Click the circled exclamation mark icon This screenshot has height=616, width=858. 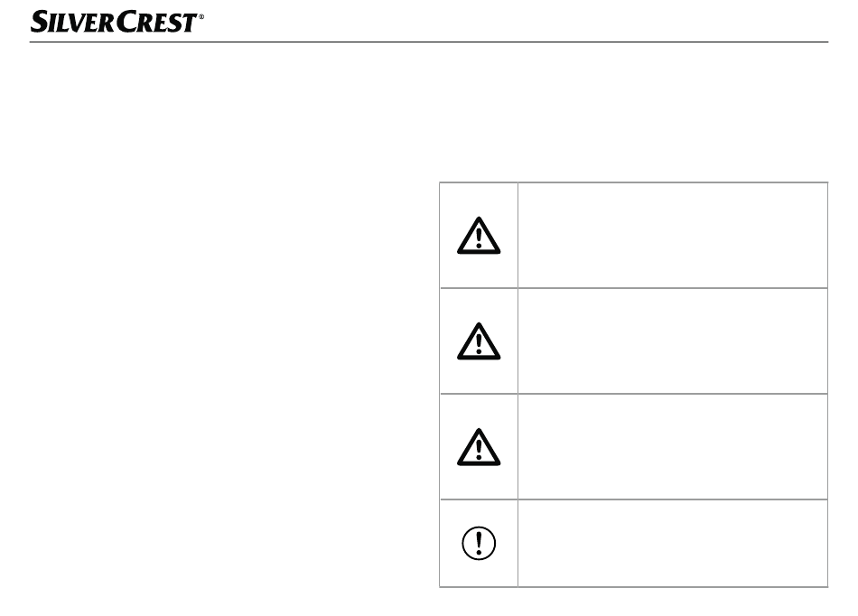(479, 543)
